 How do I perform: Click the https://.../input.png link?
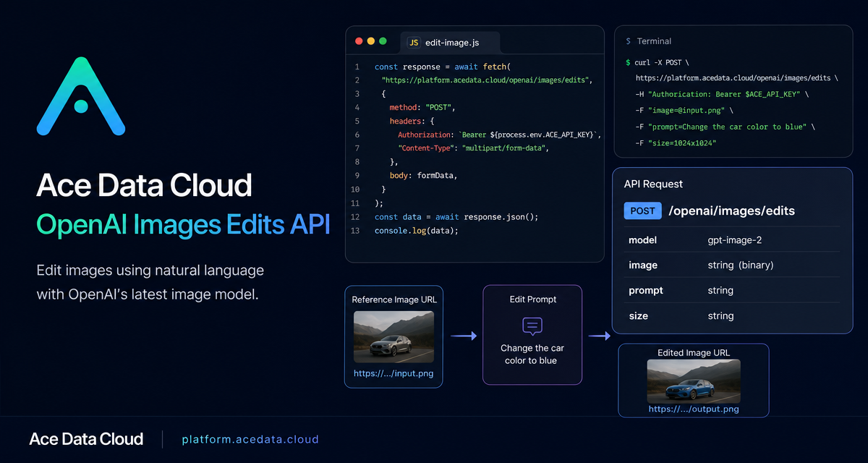tap(393, 374)
